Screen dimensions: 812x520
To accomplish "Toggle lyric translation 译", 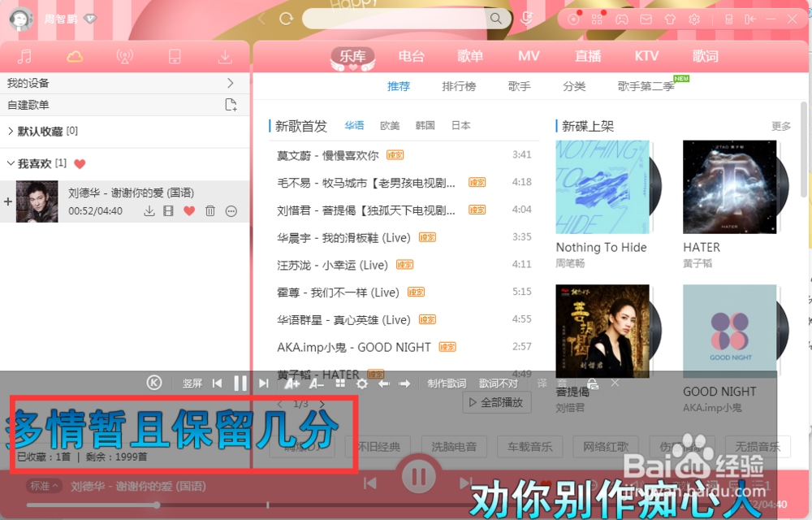I will click(542, 383).
